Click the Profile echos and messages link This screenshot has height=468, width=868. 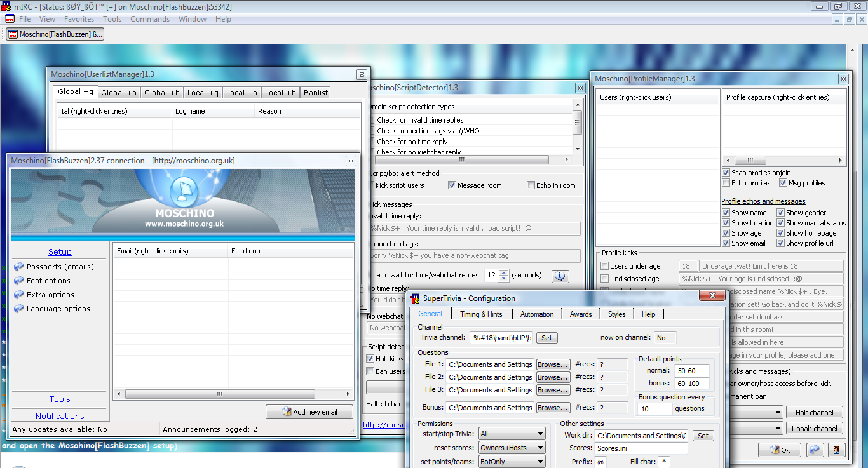click(x=763, y=201)
